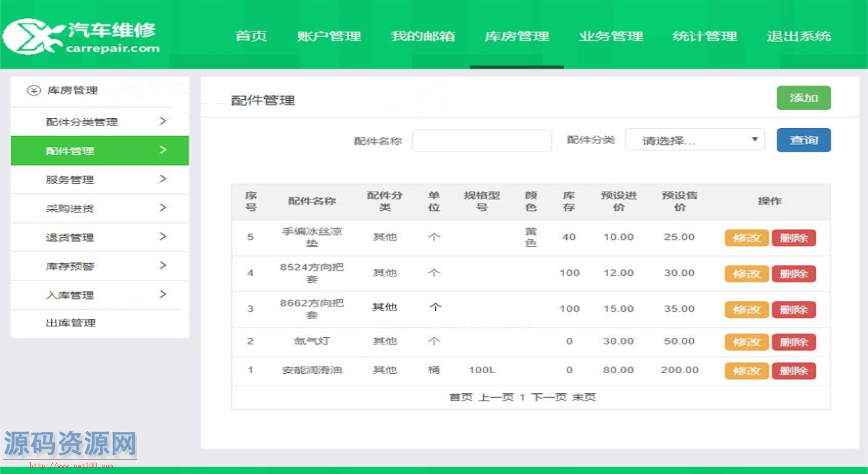Go to 业务管理 top menu
The height and width of the screenshot is (474, 868).
610,37
